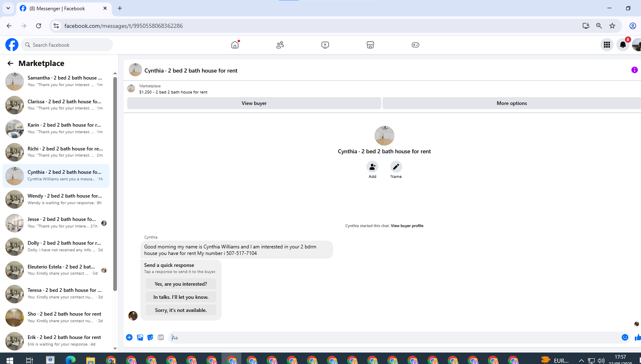Edit chat name with the Name pencil
641x364 pixels.
[x=396, y=166]
